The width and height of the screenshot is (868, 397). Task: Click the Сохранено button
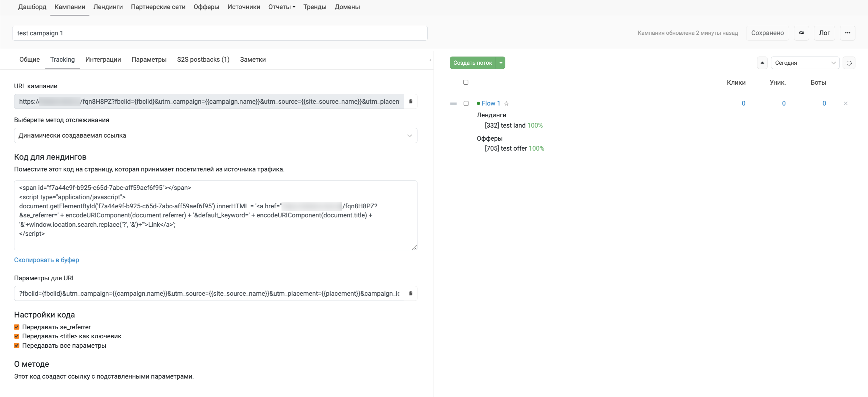[x=767, y=33]
